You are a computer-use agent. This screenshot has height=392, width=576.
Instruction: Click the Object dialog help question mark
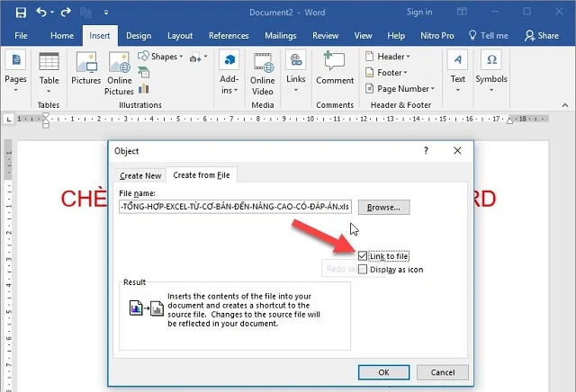coord(426,150)
